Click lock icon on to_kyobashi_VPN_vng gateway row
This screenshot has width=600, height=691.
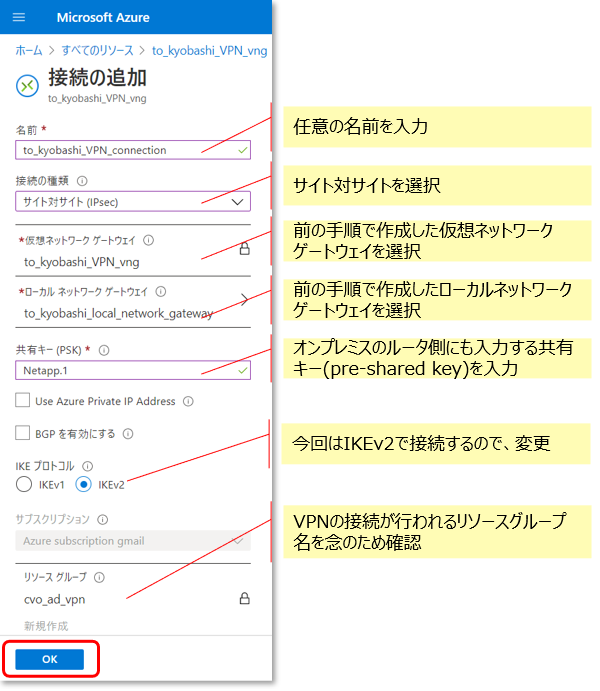244,249
